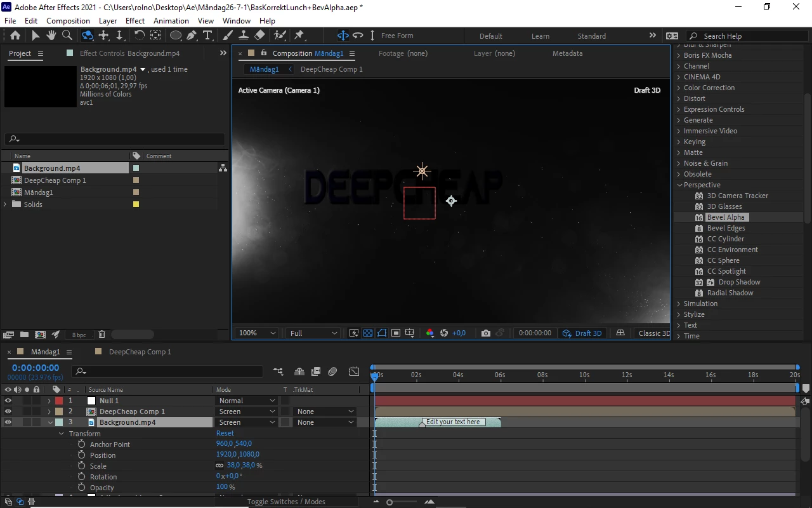The image size is (812, 508).
Task: Open the Effect menu
Action: click(135, 20)
